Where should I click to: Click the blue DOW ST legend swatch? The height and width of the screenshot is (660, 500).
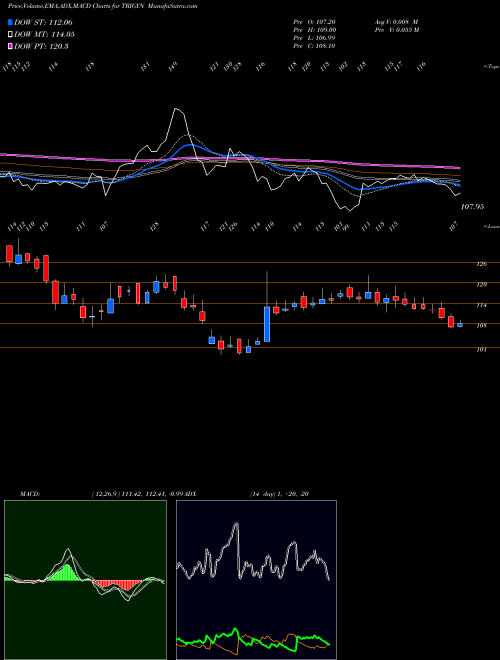click(10, 22)
